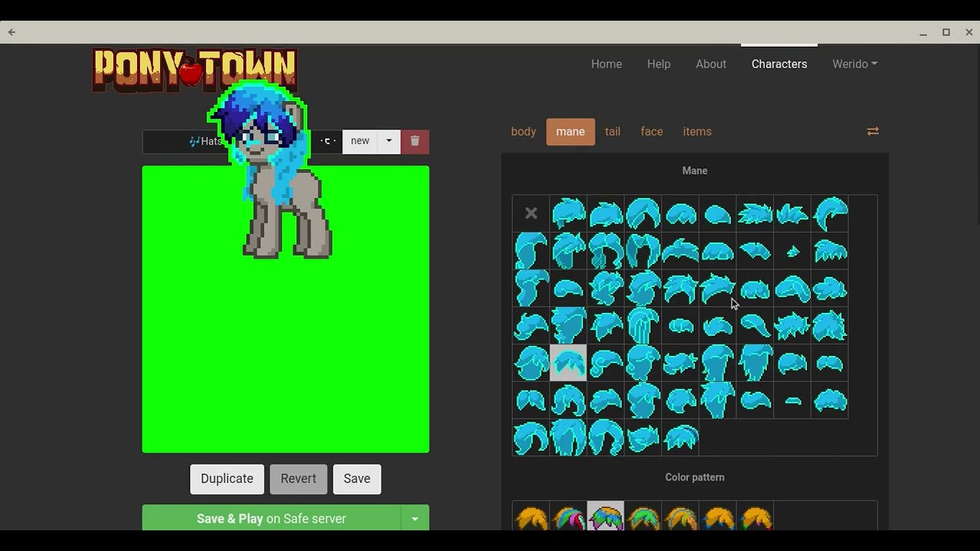Choose the first mane in the second row
Screen dimensions: 980x551
point(531,251)
